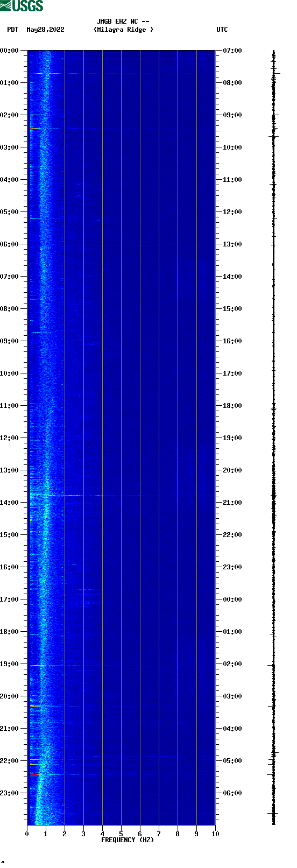Click the bright broadband event line before 14:00 PDT
The image size is (297, 868).
click(x=86, y=495)
